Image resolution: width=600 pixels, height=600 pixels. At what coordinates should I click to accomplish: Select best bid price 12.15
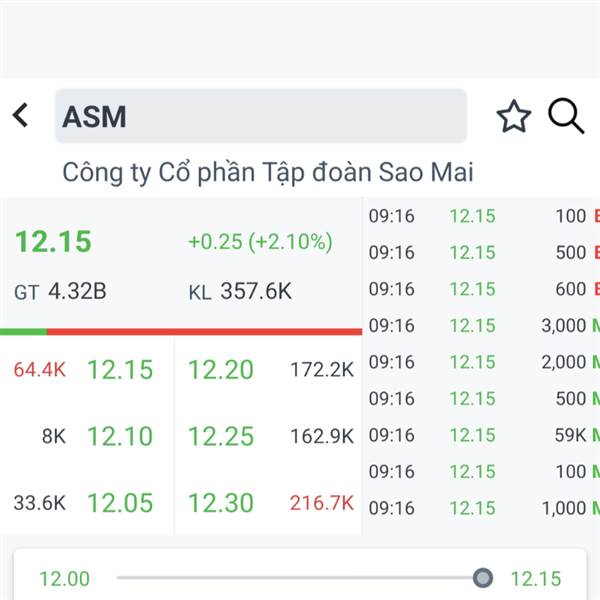tap(120, 370)
